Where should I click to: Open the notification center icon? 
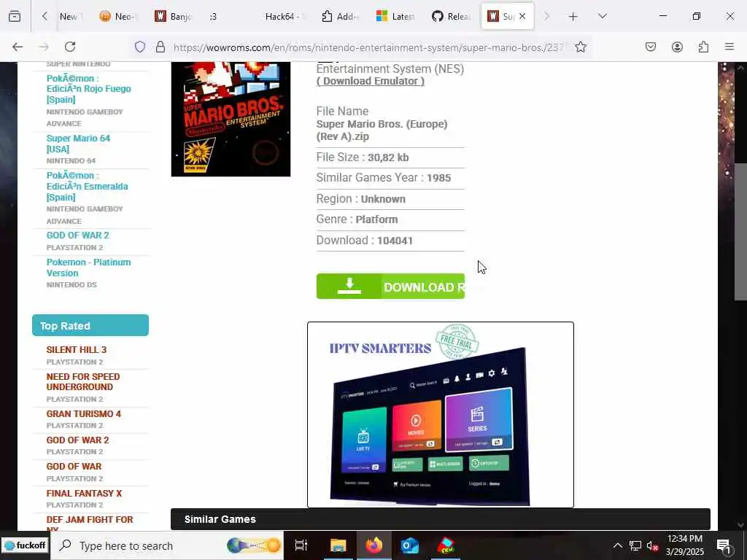pos(724,545)
